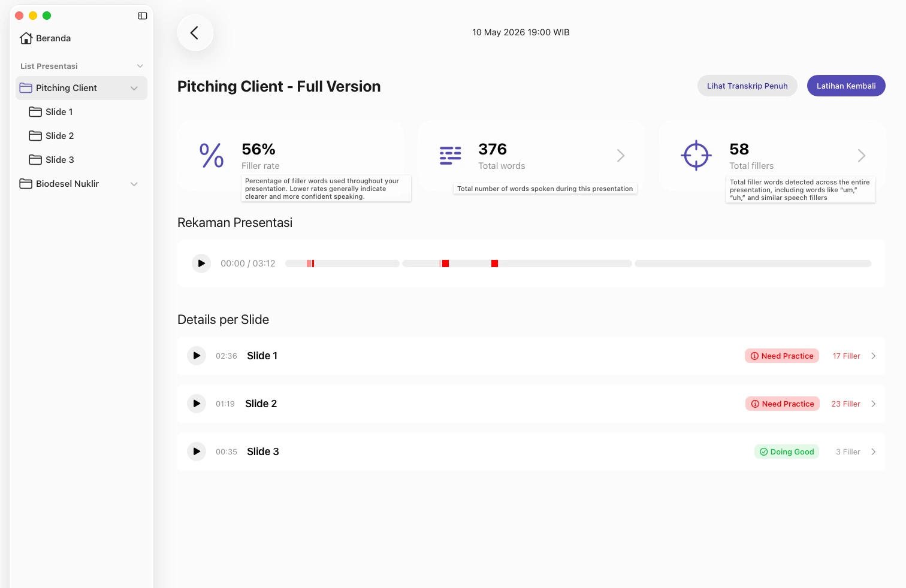Collapse the Pitching Client folder
Image resolution: width=906 pixels, height=588 pixels.
134,88
